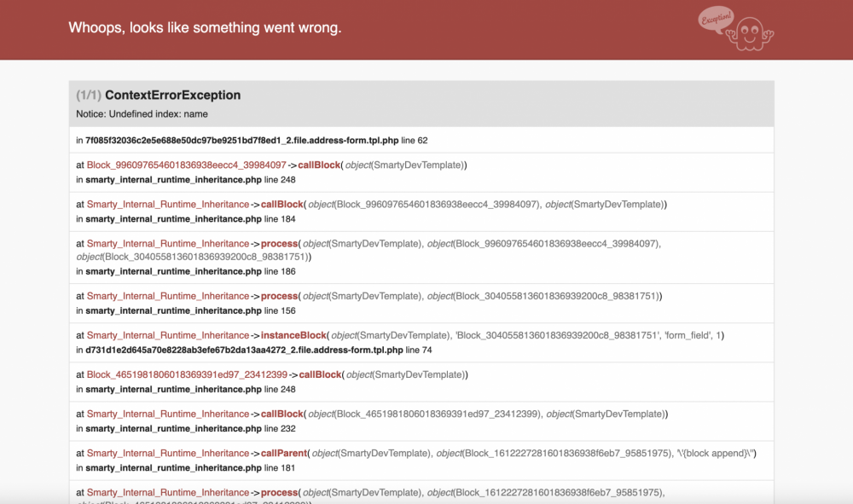Click Smarty_Internal_Runtime_Inheritance in line 156 trace

168,296
